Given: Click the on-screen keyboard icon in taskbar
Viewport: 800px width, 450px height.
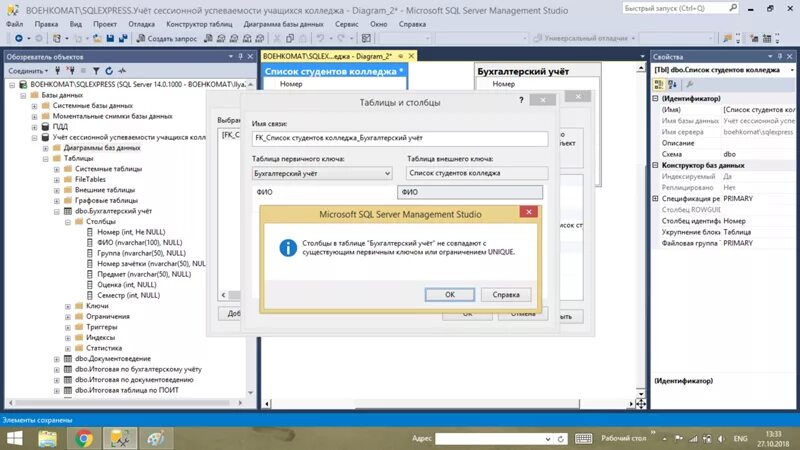Looking at the screenshot, I should (583, 439).
